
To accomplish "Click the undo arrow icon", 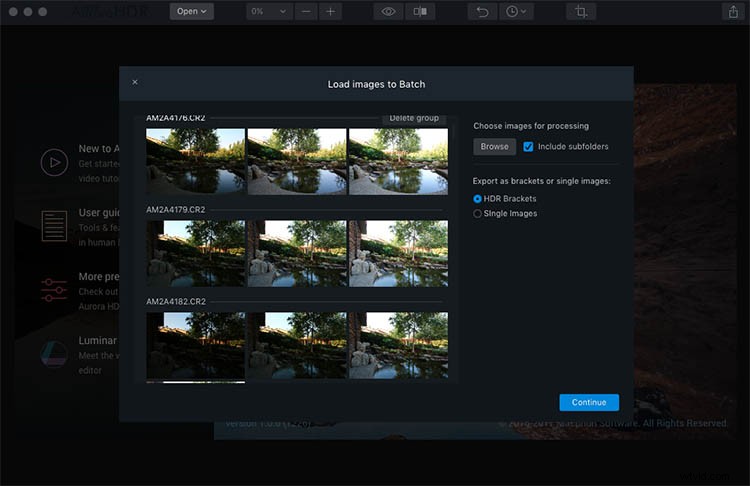I will [x=482, y=11].
